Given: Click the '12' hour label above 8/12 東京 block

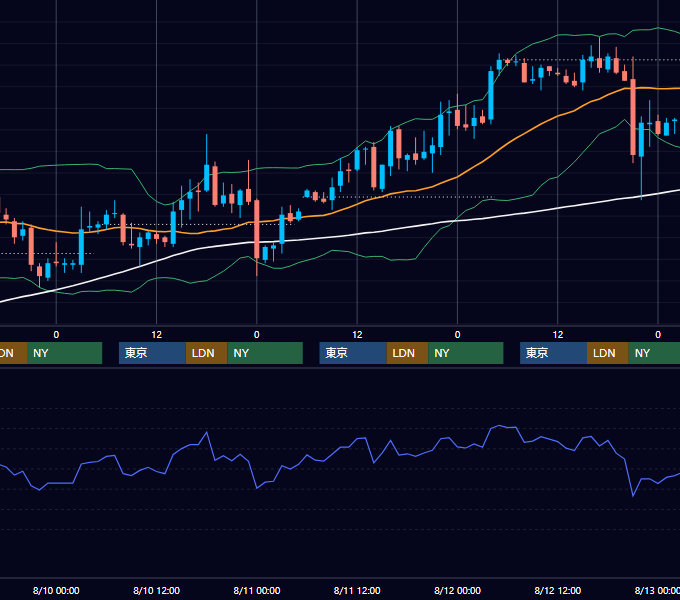Looking at the screenshot, I should (x=558, y=335).
